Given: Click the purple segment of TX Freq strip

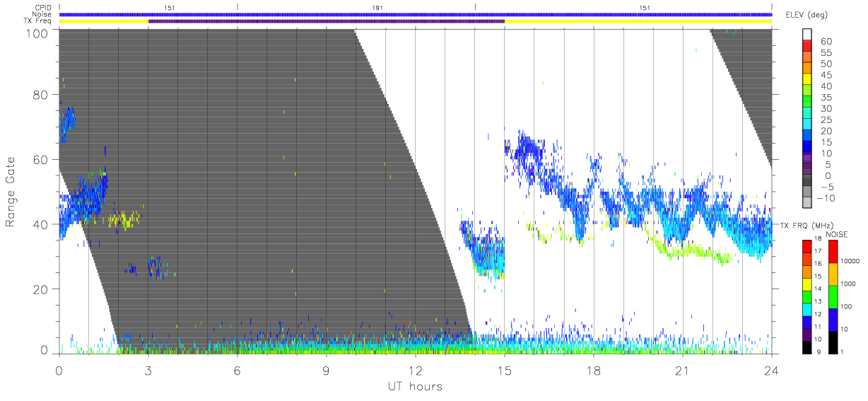Looking at the screenshot, I should [327, 21].
